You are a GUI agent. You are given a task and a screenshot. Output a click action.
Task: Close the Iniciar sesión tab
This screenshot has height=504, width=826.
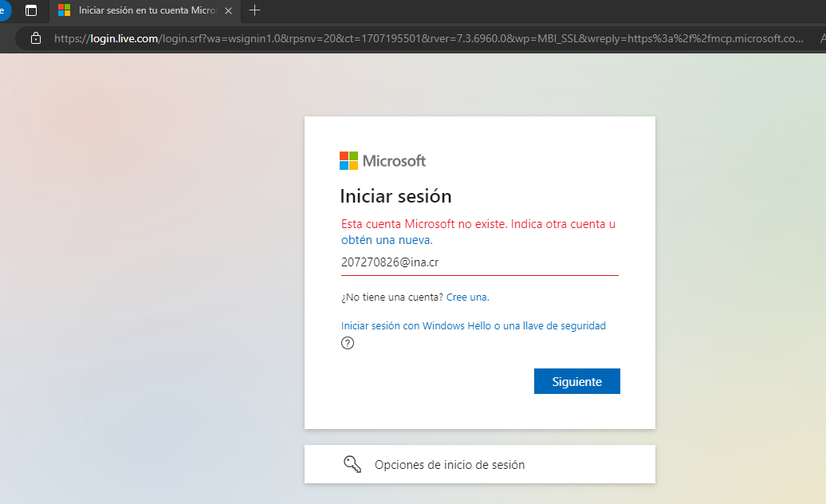(x=228, y=11)
